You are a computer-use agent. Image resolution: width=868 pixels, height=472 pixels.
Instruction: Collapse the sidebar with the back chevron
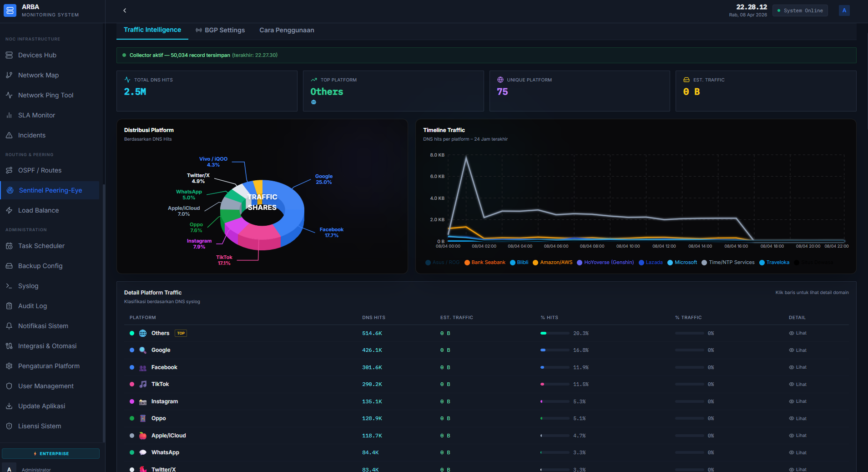tap(125, 10)
